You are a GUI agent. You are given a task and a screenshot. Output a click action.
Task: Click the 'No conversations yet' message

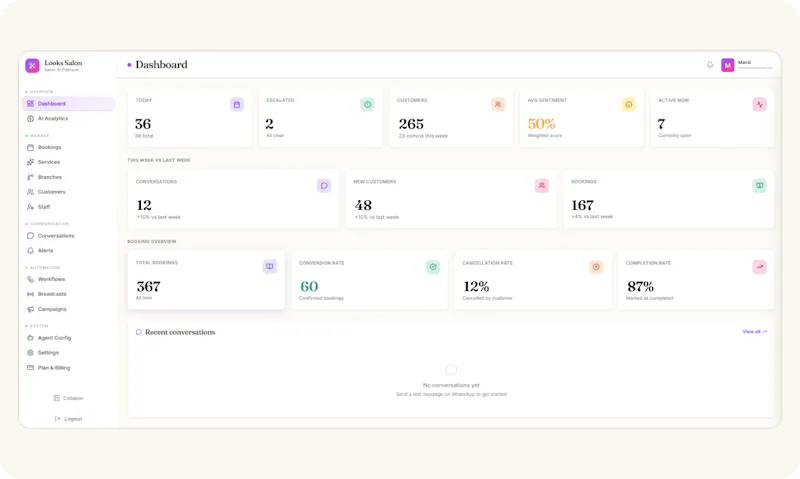pyautogui.click(x=451, y=385)
